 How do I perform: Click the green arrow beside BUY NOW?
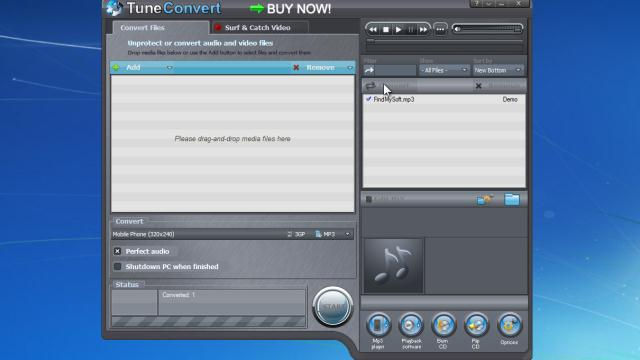click(x=257, y=8)
